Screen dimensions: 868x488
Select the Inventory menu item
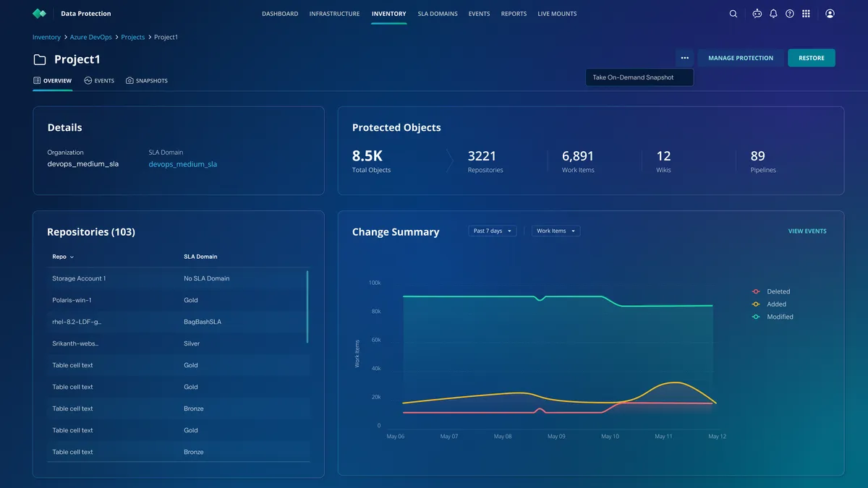click(388, 14)
